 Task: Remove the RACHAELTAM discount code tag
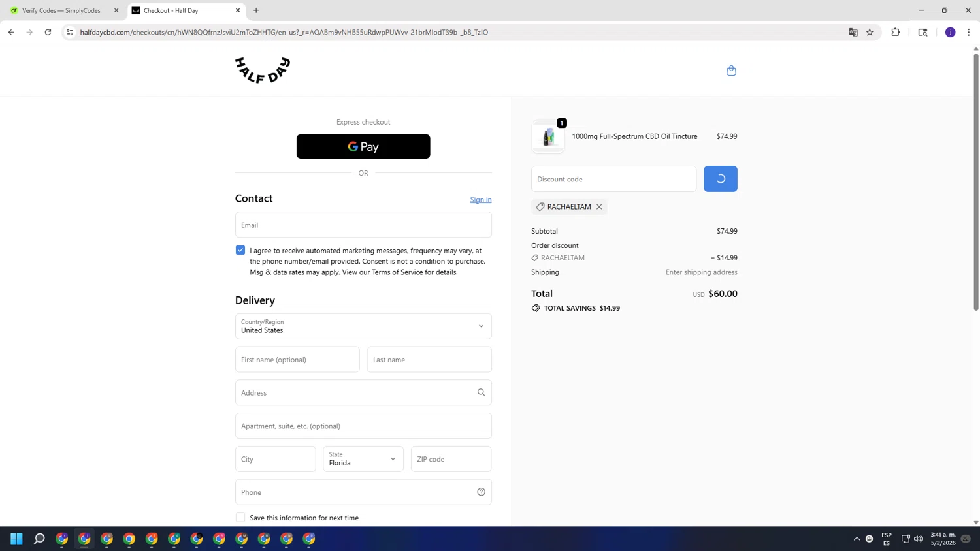pyautogui.click(x=599, y=207)
